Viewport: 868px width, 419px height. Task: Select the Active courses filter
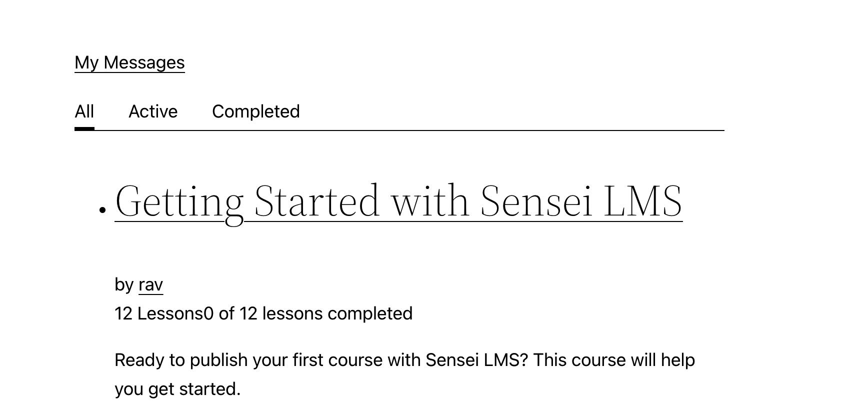[153, 111]
